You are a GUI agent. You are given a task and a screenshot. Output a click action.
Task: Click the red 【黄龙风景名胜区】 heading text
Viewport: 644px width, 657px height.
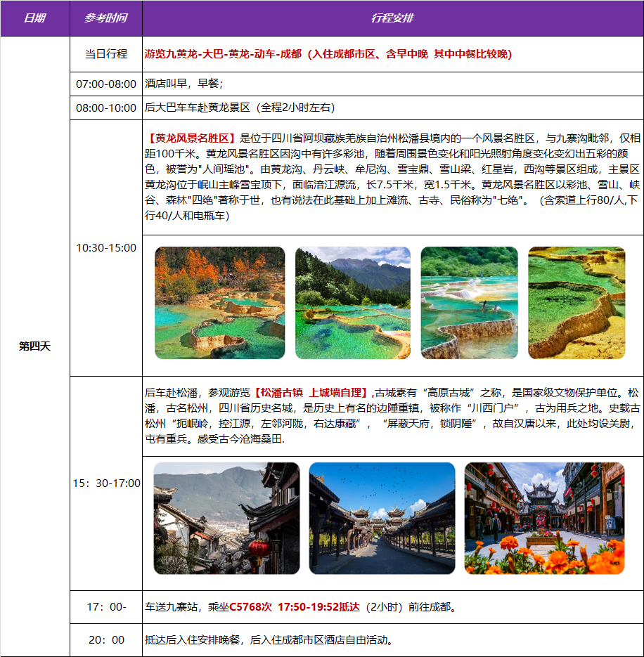(191, 138)
